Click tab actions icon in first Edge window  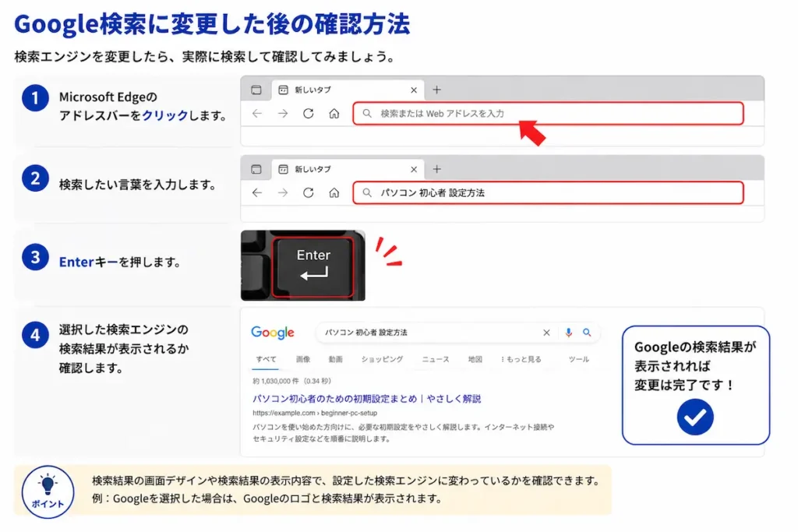click(256, 90)
